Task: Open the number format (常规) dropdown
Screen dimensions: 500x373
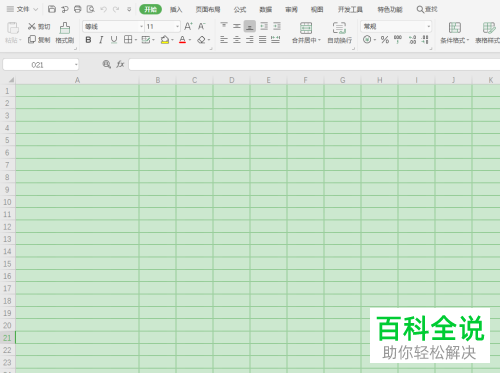Action: pyautogui.click(x=429, y=26)
